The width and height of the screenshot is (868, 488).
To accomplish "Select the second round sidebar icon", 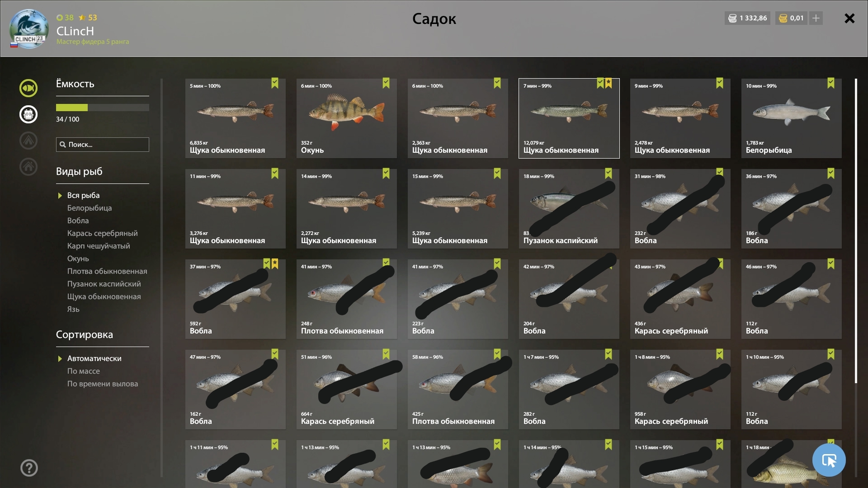I will (28, 114).
